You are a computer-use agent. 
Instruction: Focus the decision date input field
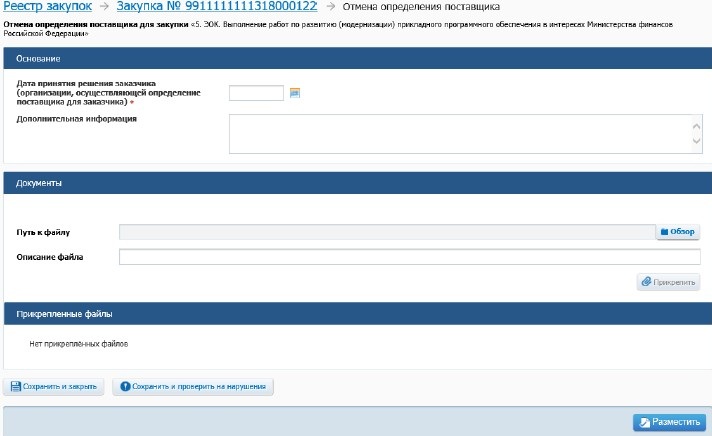[x=256, y=93]
